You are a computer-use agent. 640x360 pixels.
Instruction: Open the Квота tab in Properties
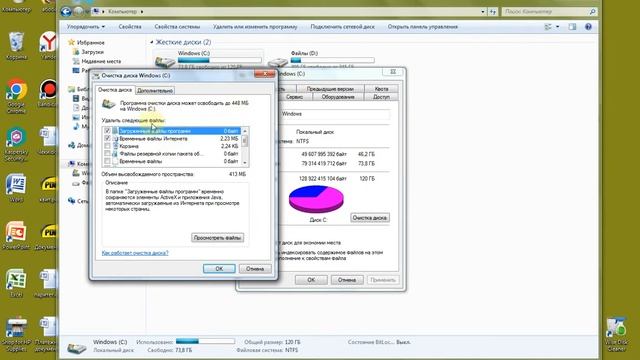[x=381, y=89]
